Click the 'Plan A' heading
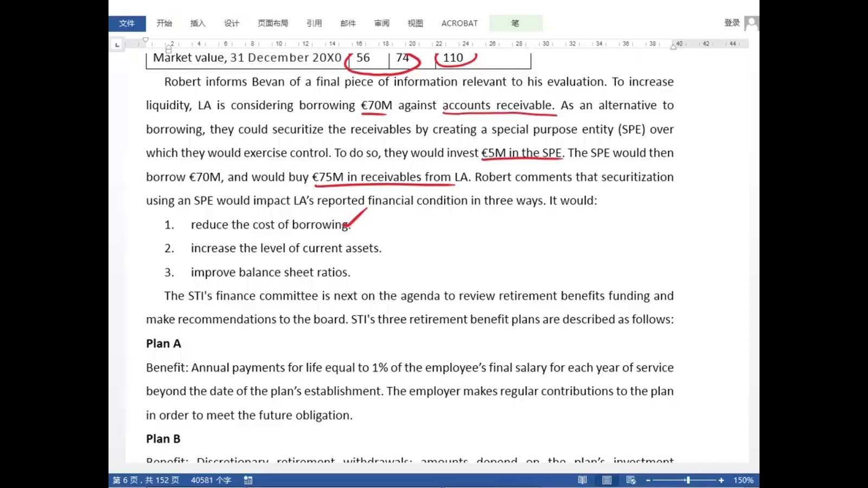The width and height of the screenshot is (868, 488). (x=163, y=344)
